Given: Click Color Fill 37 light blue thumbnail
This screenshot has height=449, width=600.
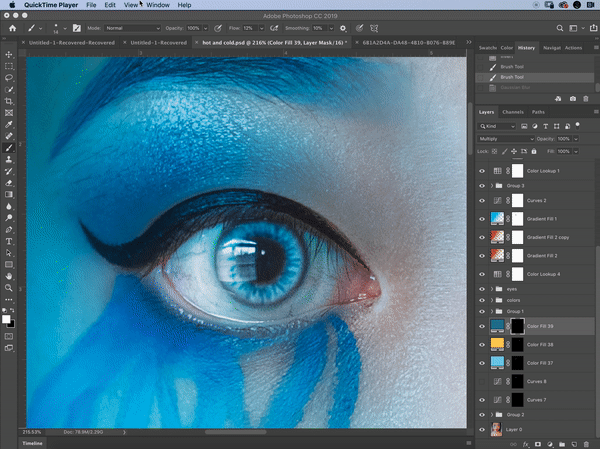Looking at the screenshot, I should click(497, 362).
